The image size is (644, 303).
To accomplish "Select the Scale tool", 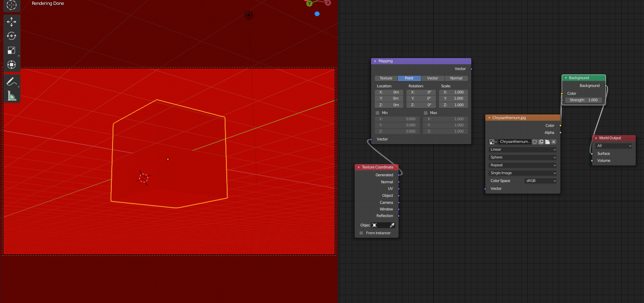I will coord(12,51).
